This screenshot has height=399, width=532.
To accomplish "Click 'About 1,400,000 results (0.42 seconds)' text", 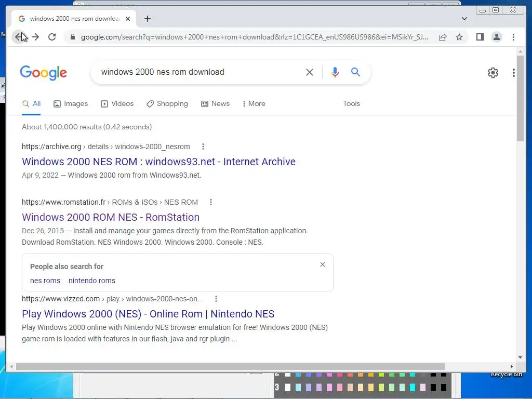I will coord(87,127).
